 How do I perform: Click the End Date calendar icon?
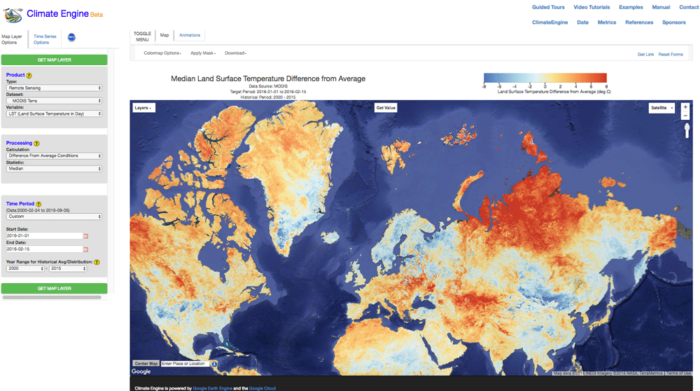click(86, 249)
